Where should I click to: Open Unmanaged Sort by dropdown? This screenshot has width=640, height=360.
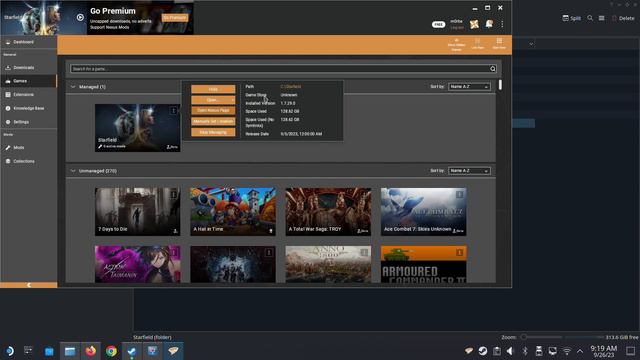click(x=469, y=171)
